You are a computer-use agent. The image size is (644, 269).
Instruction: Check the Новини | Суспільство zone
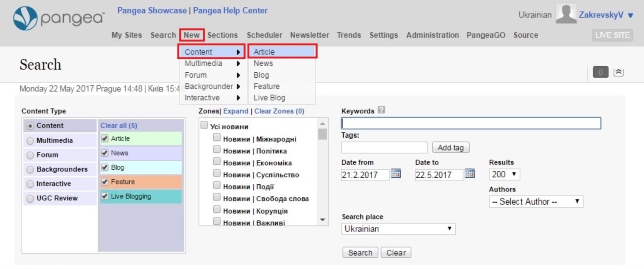(217, 173)
